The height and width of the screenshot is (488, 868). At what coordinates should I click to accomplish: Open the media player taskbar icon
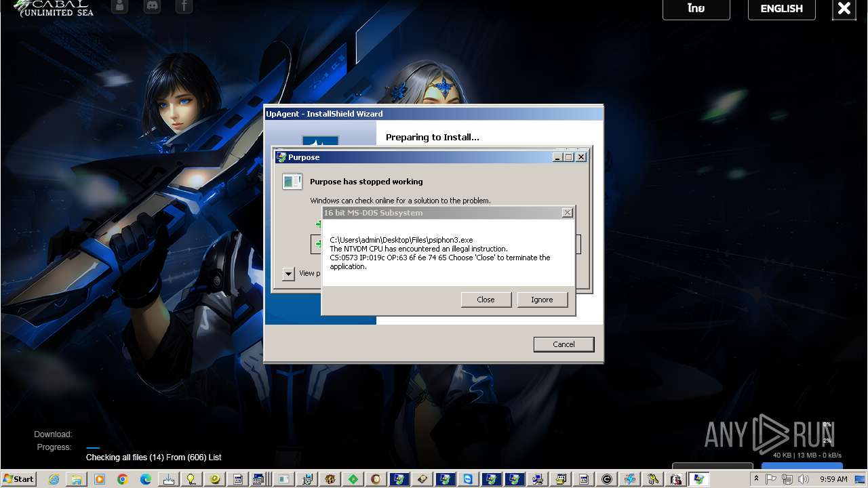coord(100,479)
